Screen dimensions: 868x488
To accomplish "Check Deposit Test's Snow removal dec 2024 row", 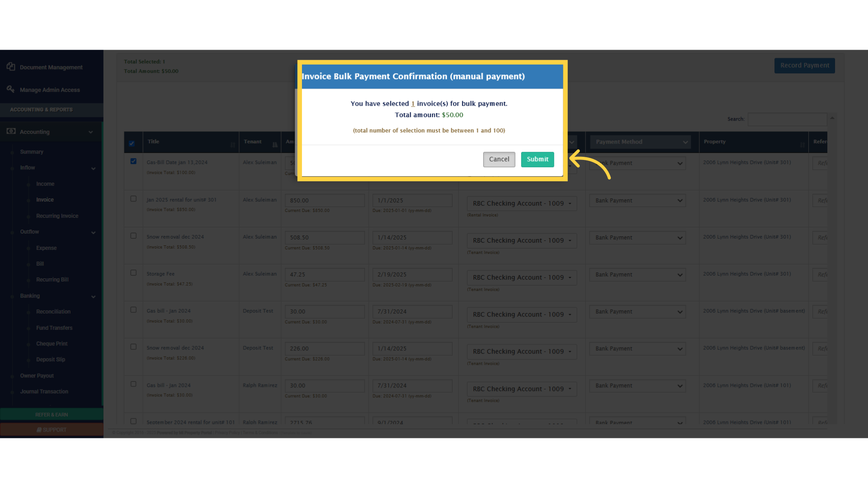I will point(133,347).
